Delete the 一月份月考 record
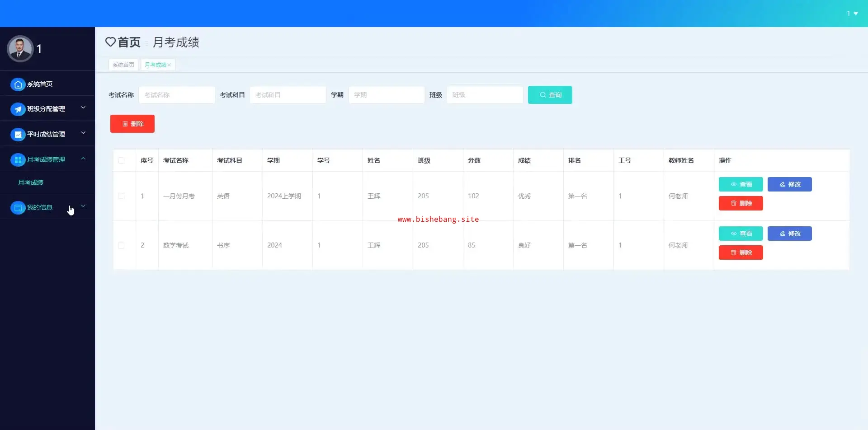Screen dimensions: 868x430 tap(741, 203)
